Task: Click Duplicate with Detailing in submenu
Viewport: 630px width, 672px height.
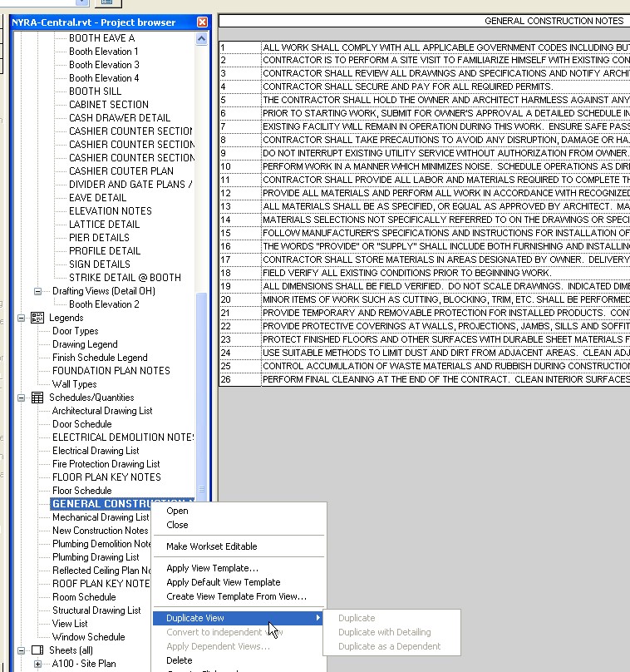Action: pos(385,632)
